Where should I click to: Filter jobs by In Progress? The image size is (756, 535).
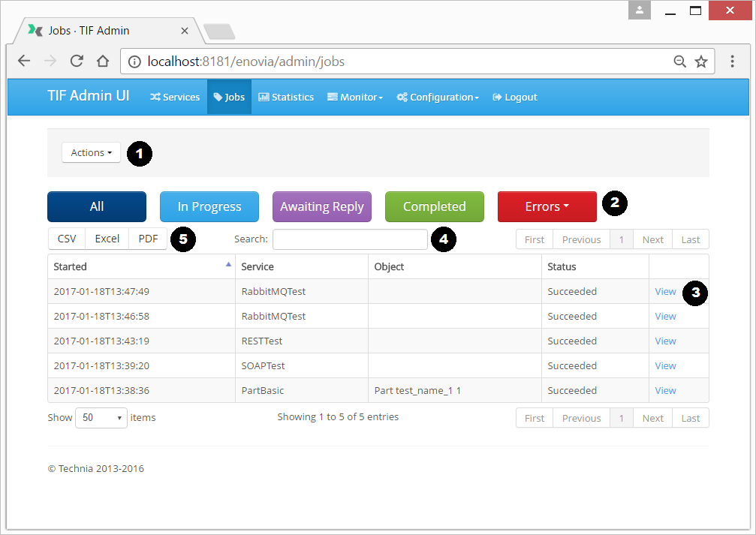[x=209, y=206]
